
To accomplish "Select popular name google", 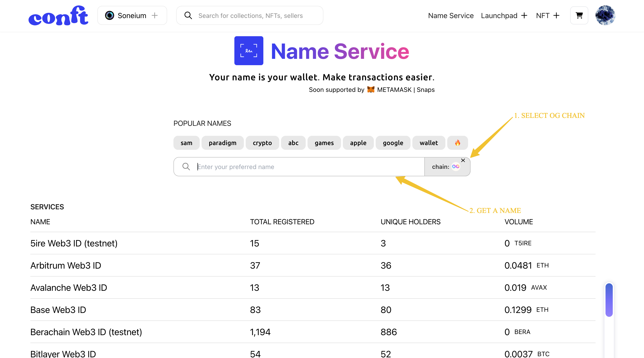I will pos(393,143).
